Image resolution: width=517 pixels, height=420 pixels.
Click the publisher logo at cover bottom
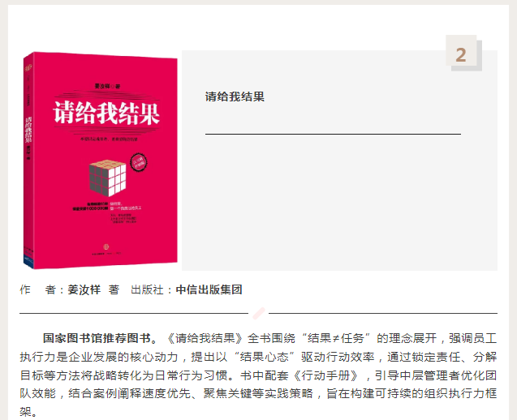(106, 246)
